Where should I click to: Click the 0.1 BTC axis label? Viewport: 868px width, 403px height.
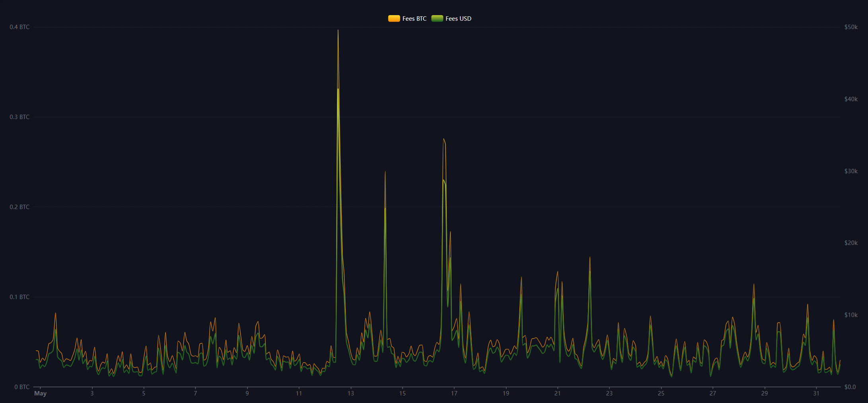pos(19,297)
